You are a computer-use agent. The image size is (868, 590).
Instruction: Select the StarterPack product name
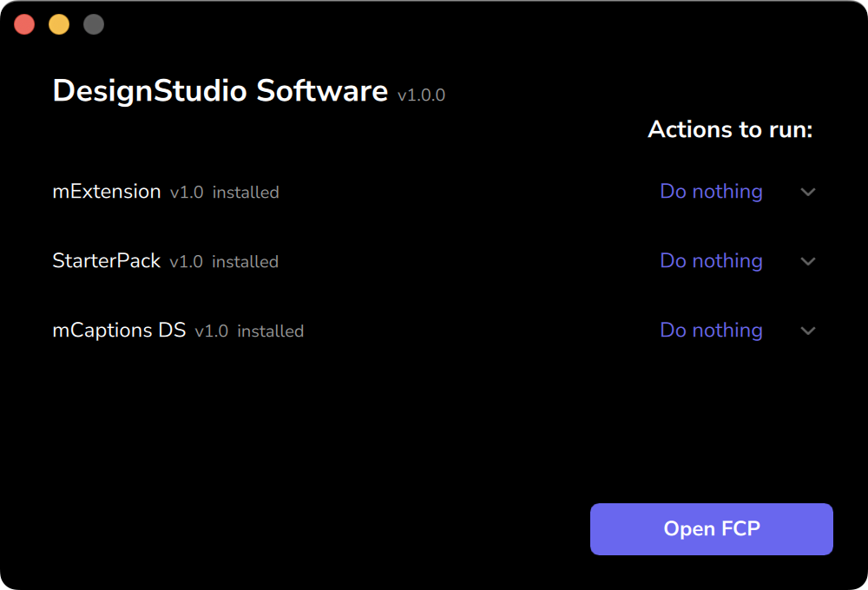(107, 261)
